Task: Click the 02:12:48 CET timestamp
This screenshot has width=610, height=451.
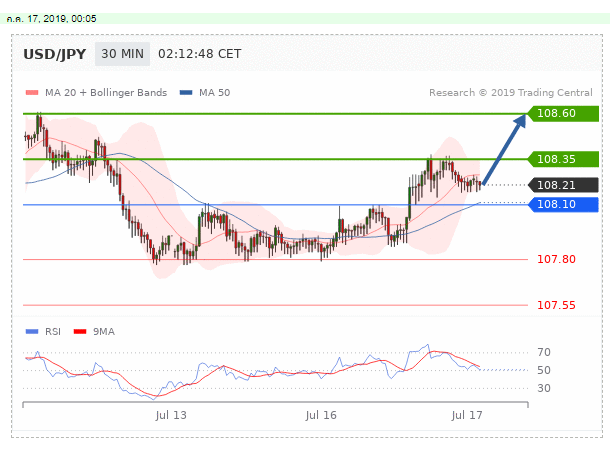Action: (200, 54)
